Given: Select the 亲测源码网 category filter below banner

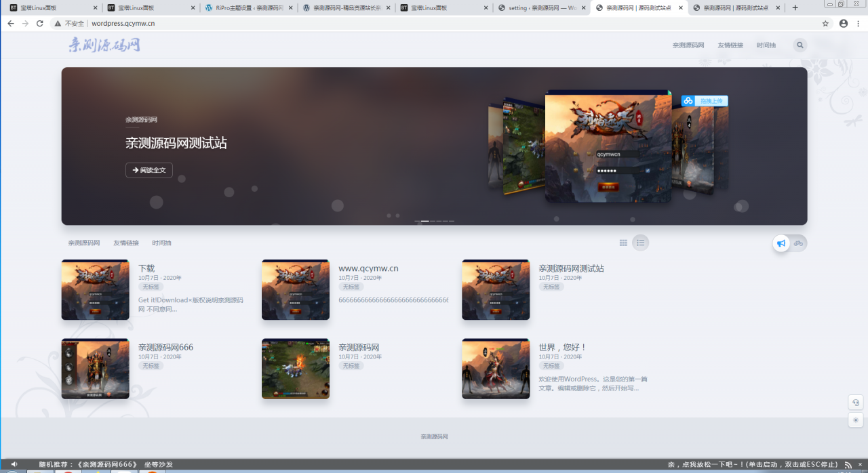Looking at the screenshot, I should pos(84,243).
